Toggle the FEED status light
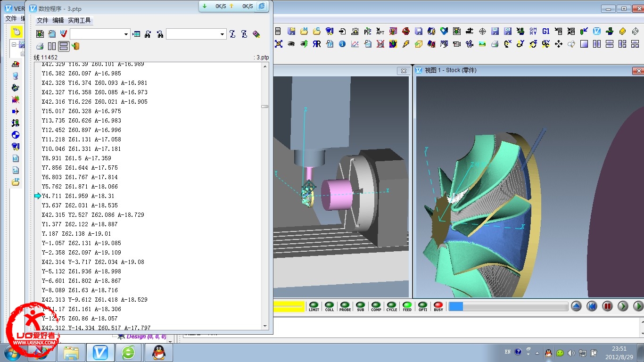The height and width of the screenshot is (362, 644). pos(407,306)
